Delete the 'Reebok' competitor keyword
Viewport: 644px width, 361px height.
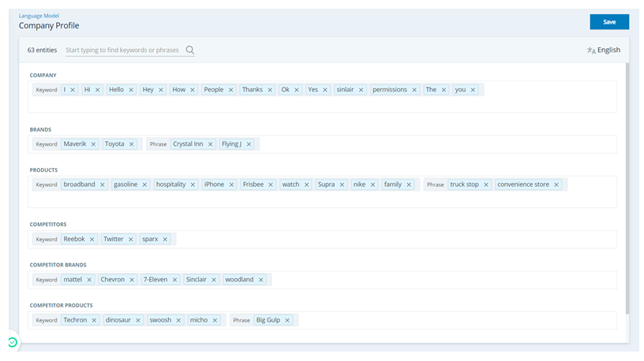click(92, 240)
